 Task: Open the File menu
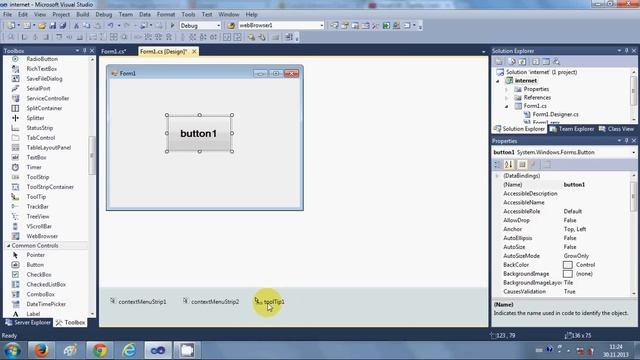click(7, 14)
